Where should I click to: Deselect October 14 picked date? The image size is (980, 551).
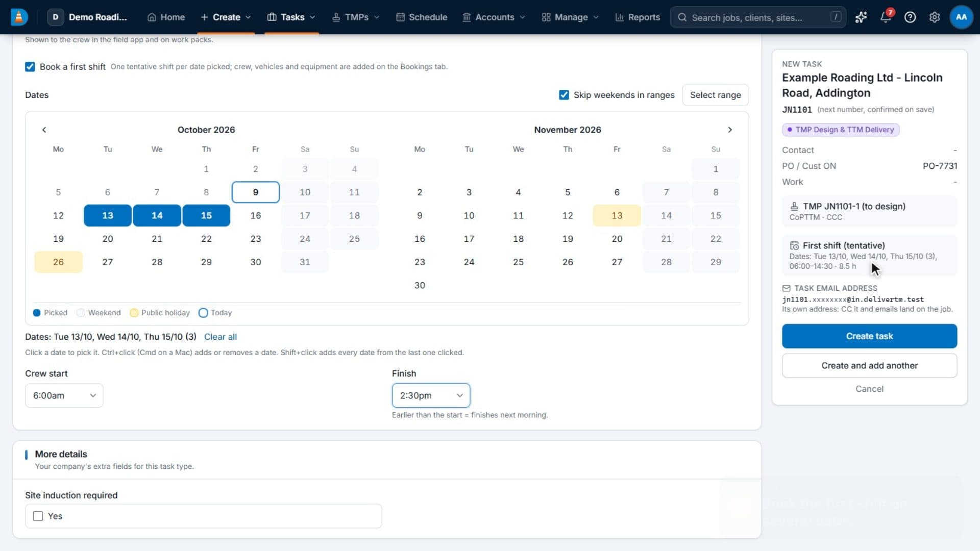click(x=157, y=215)
